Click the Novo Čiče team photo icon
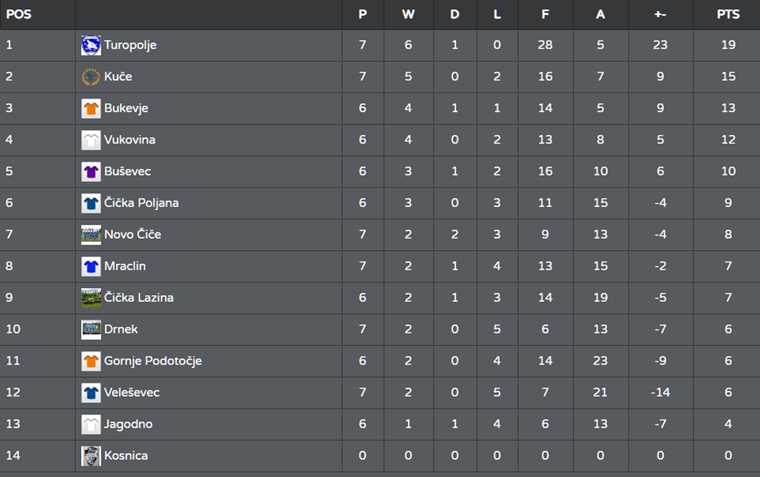The width and height of the screenshot is (760, 477). pyautogui.click(x=91, y=235)
